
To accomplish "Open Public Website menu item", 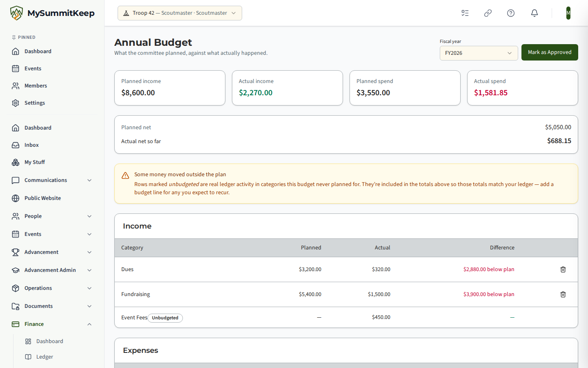I will 52,198.
